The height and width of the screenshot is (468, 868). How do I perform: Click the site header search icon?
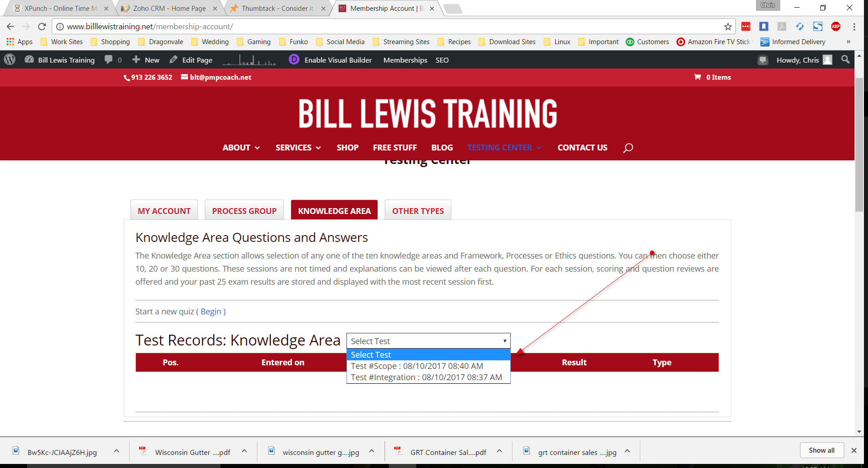click(x=628, y=148)
